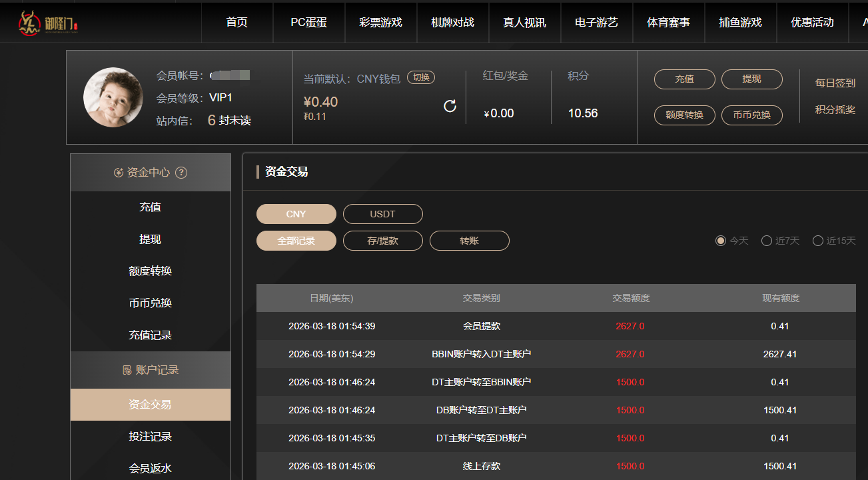
Task: Open help via the question mark icon
Action: pyautogui.click(x=181, y=172)
